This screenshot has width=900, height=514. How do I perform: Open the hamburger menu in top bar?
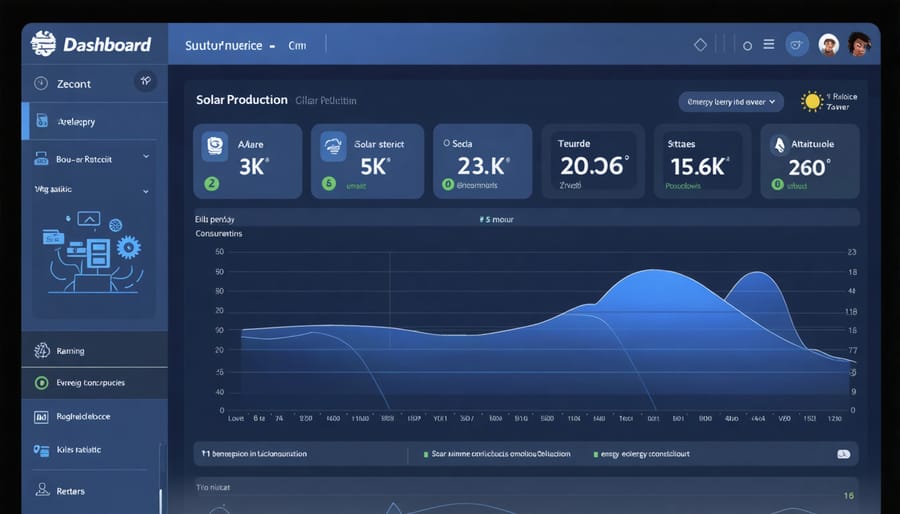coord(769,45)
